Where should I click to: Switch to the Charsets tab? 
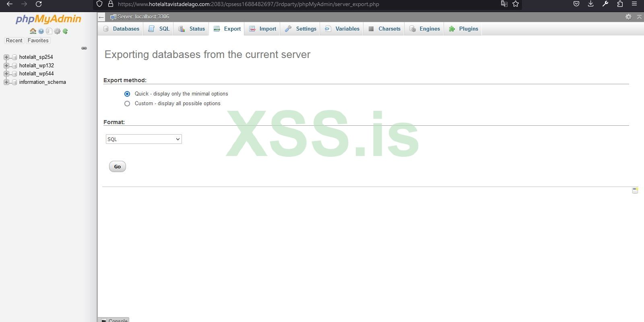point(384,29)
